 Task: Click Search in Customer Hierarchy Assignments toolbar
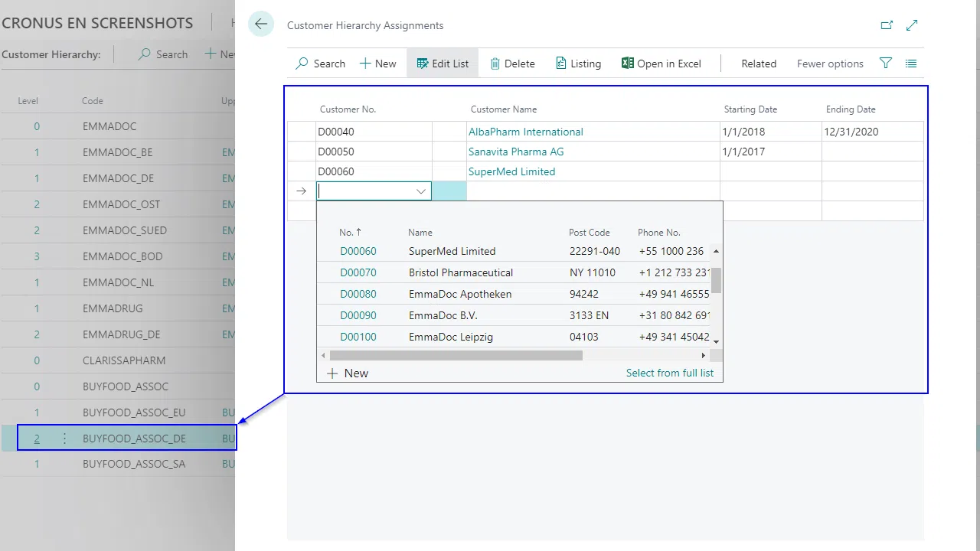pyautogui.click(x=320, y=64)
